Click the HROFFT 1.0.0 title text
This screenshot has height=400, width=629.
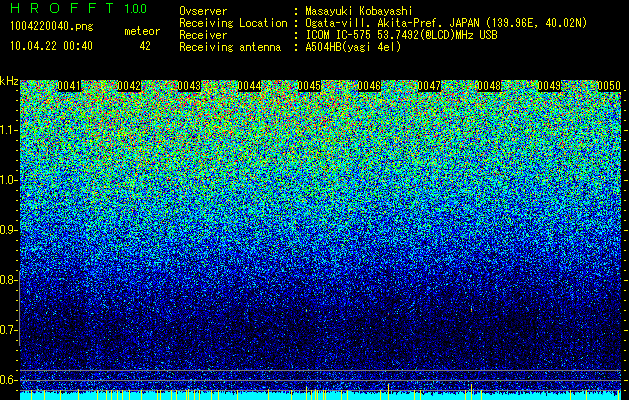[x=79, y=8]
